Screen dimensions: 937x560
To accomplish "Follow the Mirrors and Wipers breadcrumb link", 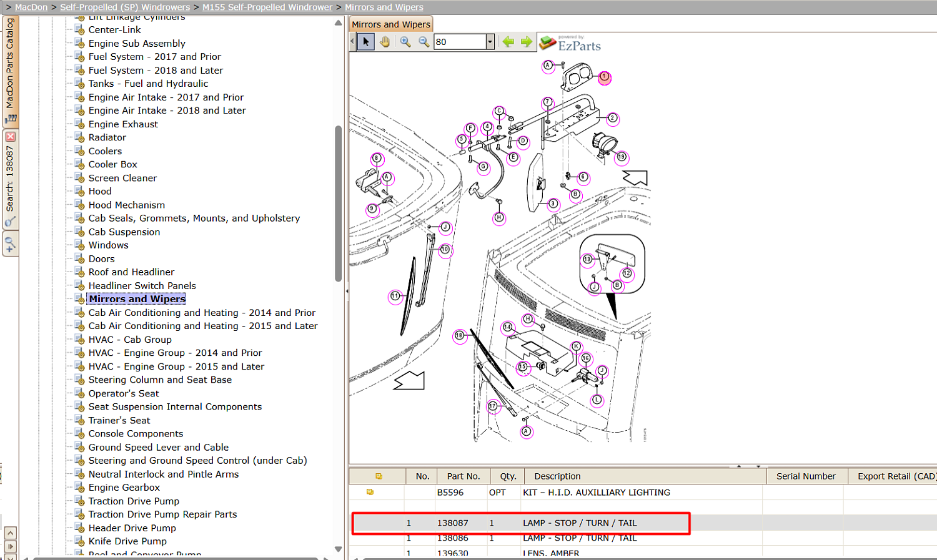I will point(384,7).
